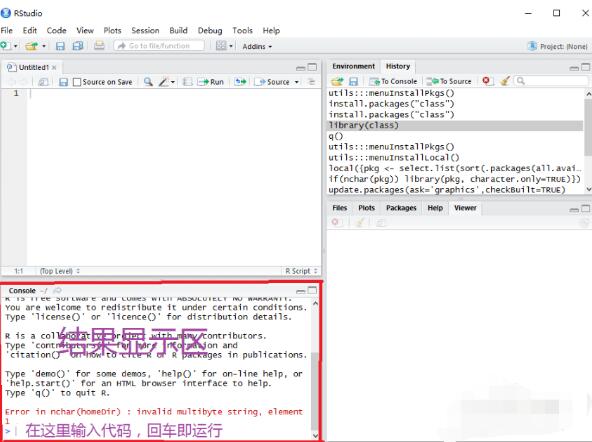Image resolution: width=592 pixels, height=442 pixels.
Task: Open the workspace panes layout dropdown
Action: tap(225, 46)
